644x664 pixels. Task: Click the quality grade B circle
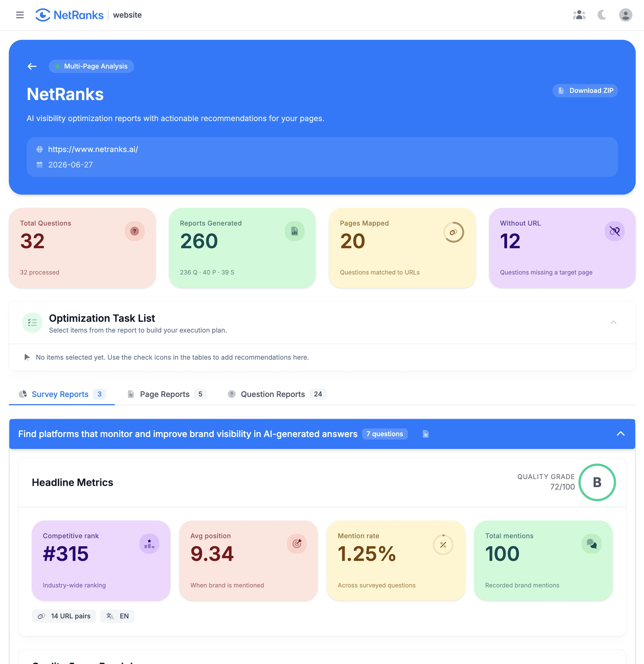click(597, 482)
